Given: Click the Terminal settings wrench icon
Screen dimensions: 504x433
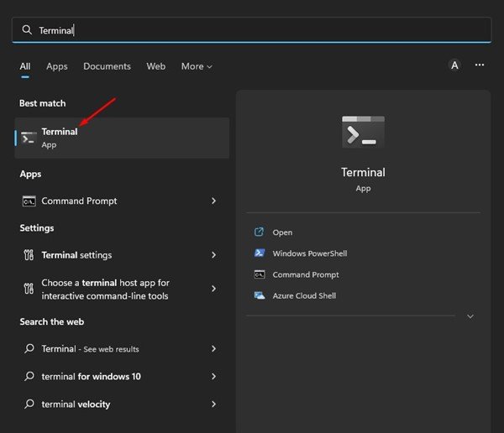Looking at the screenshot, I should (x=29, y=255).
